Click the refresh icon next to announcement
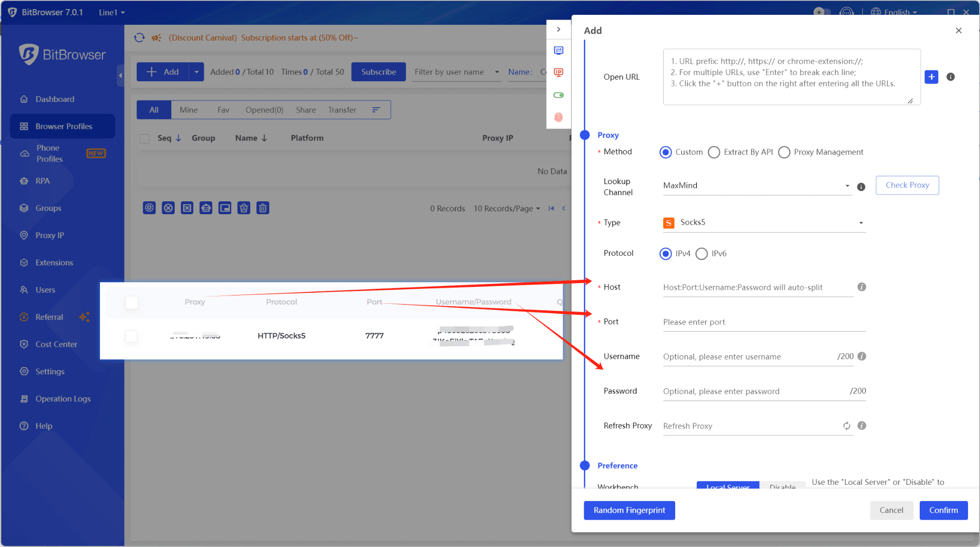The width and height of the screenshot is (980, 547). [x=139, y=37]
